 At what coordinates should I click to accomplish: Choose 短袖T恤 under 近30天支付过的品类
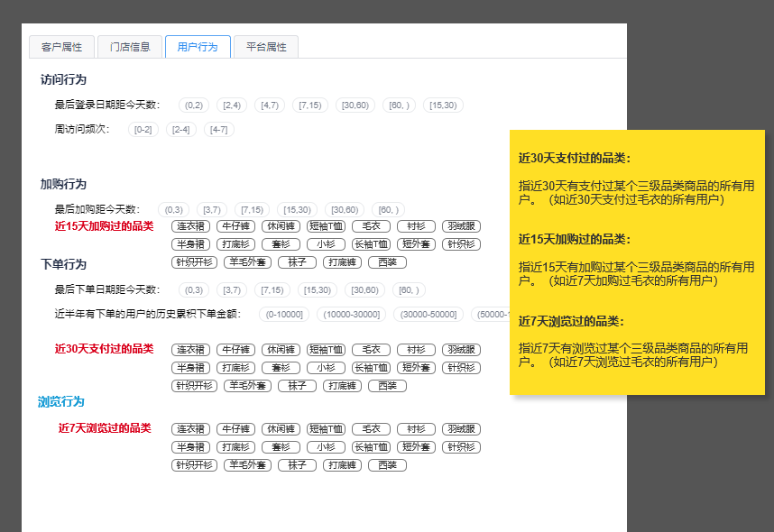tap(326, 350)
